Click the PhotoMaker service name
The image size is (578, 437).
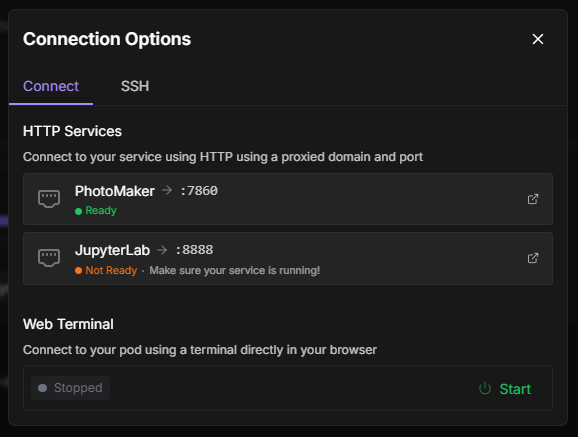click(115, 191)
